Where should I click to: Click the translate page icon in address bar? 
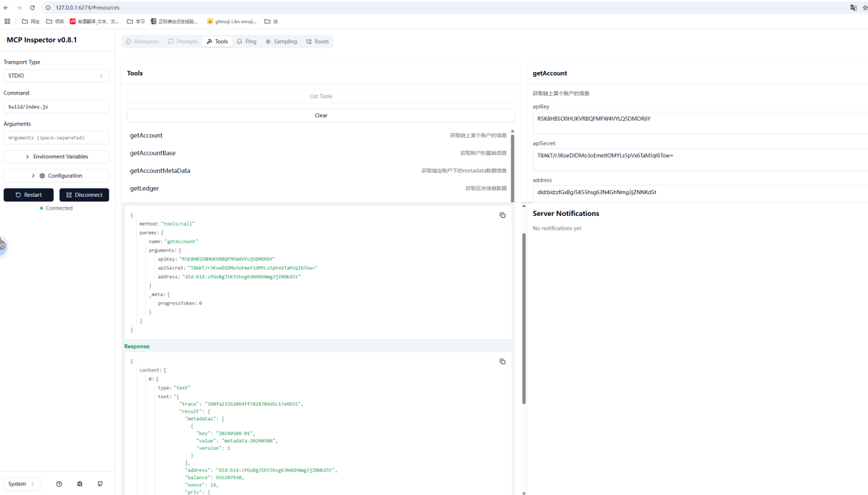coord(854,8)
